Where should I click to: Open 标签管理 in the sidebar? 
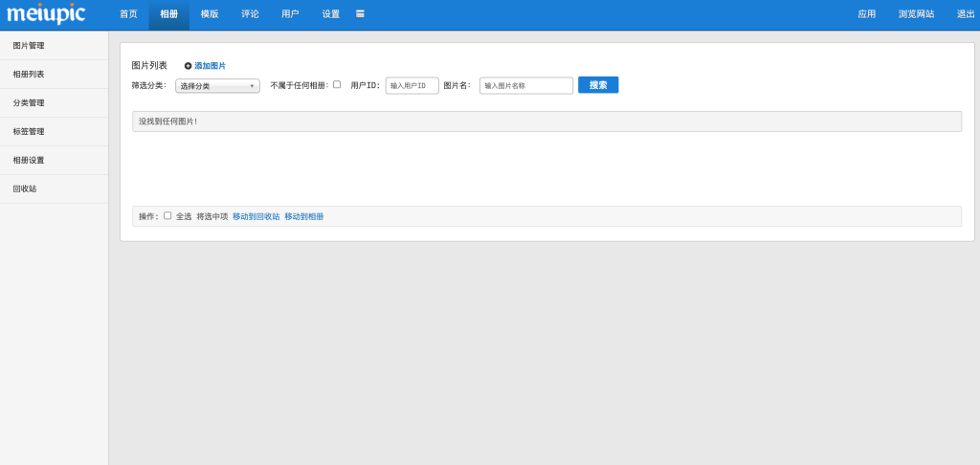(x=55, y=132)
